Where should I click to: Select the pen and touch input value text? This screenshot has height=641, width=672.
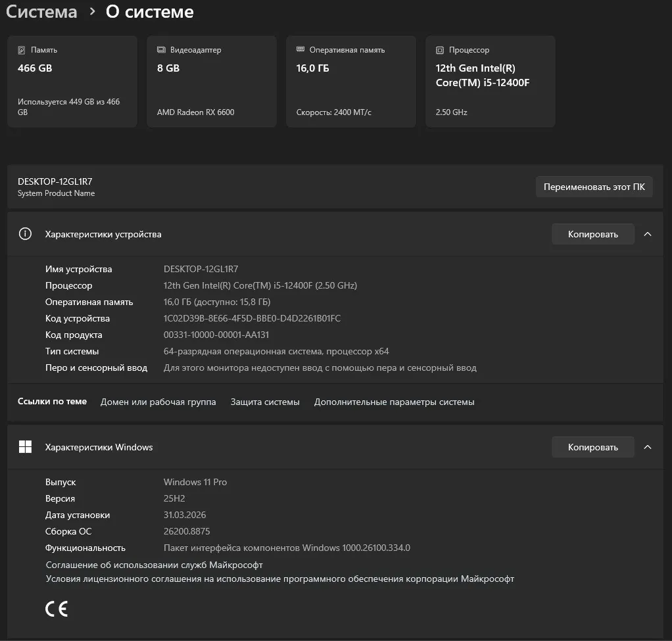click(320, 368)
